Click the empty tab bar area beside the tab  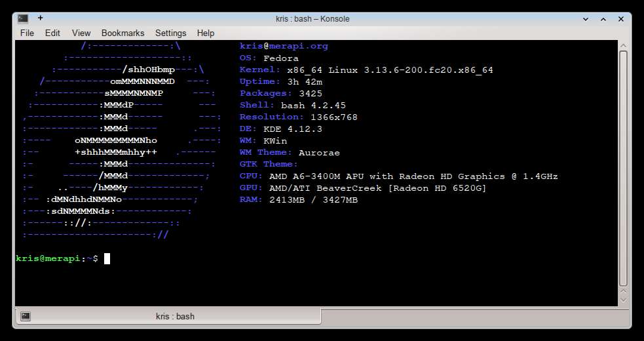tap(472, 316)
